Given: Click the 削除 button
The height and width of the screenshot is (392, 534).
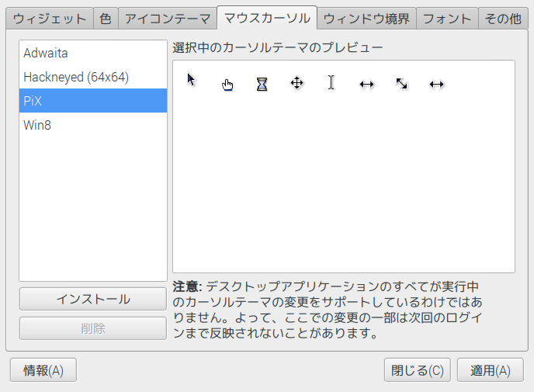Looking at the screenshot, I should point(93,328).
